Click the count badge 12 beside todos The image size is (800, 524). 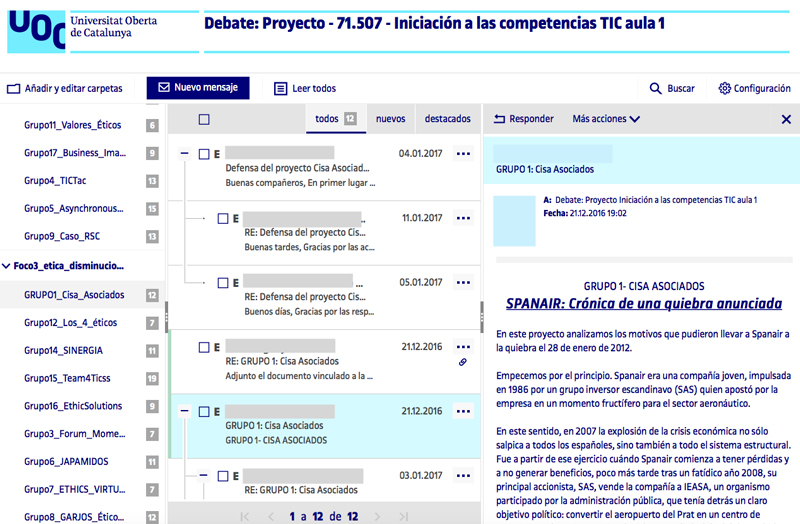[350, 119]
